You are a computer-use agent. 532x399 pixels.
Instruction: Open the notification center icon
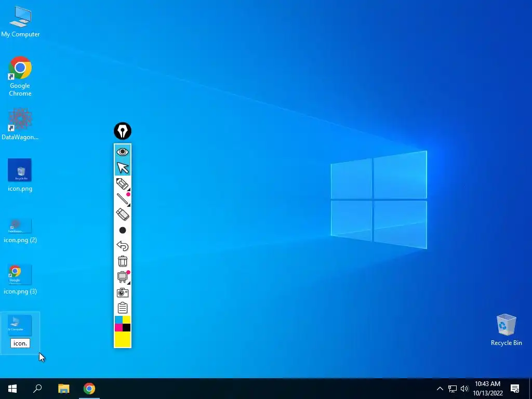(515, 389)
